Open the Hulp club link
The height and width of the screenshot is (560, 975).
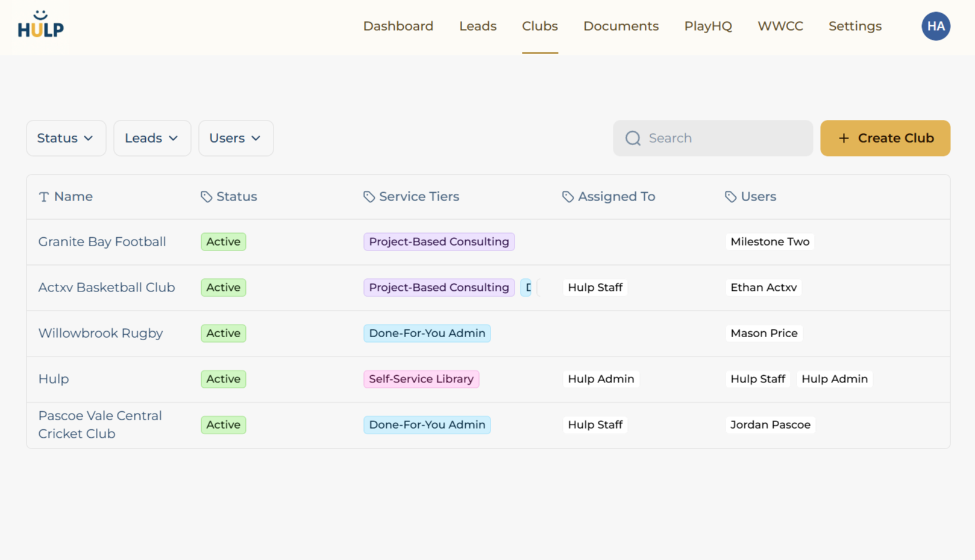pyautogui.click(x=54, y=379)
